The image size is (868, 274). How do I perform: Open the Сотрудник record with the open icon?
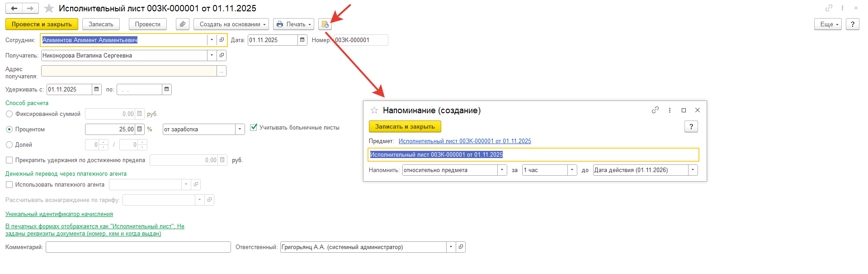[222, 40]
